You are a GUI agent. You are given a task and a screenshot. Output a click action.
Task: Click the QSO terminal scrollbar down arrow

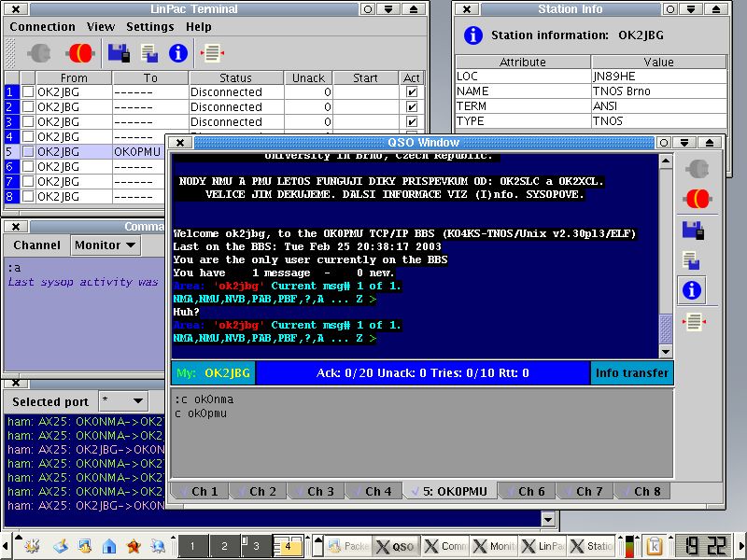(x=666, y=352)
